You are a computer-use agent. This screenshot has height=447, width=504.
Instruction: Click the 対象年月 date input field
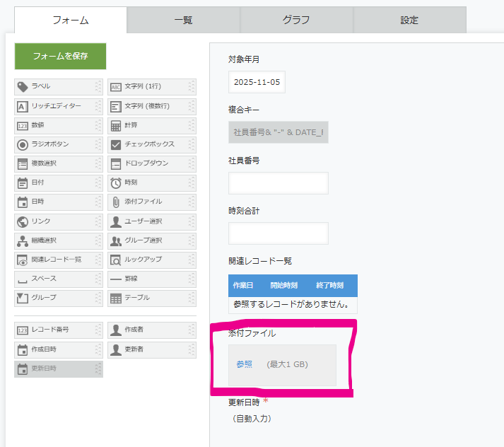[257, 82]
